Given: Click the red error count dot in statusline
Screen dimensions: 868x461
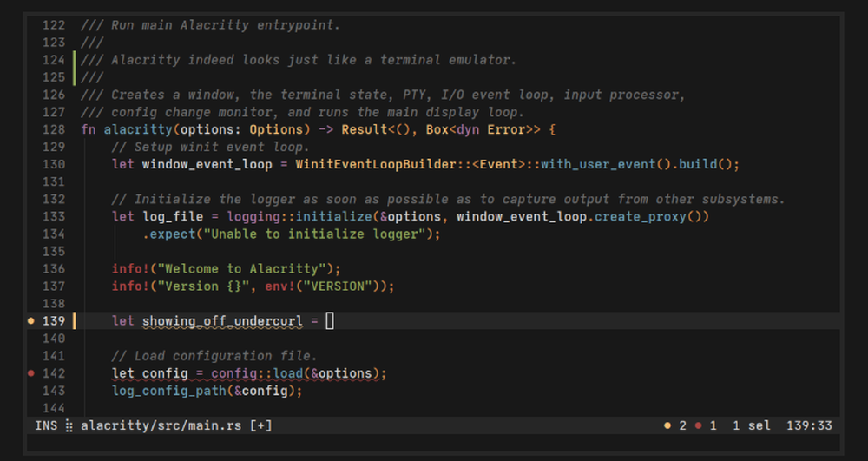Looking at the screenshot, I should [x=699, y=425].
